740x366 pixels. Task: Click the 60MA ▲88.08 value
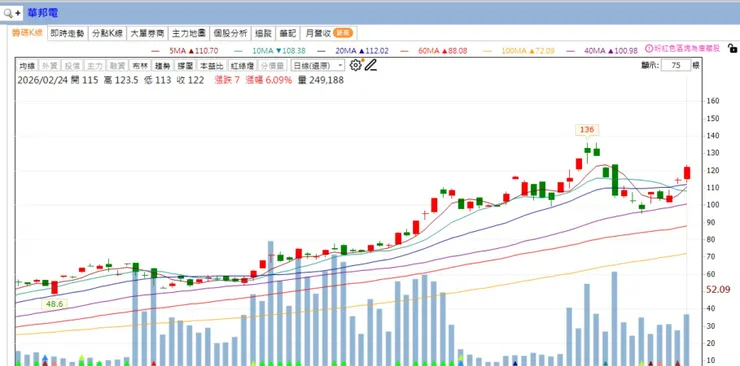443,51
